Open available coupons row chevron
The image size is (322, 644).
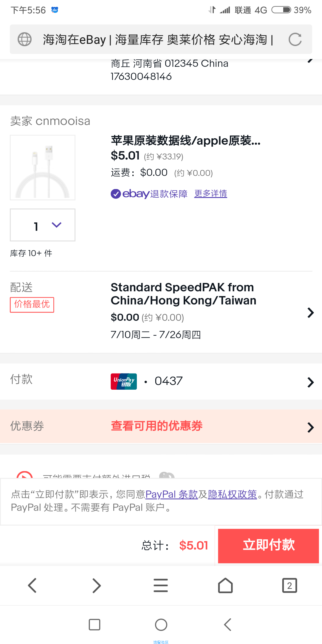pos(311,427)
